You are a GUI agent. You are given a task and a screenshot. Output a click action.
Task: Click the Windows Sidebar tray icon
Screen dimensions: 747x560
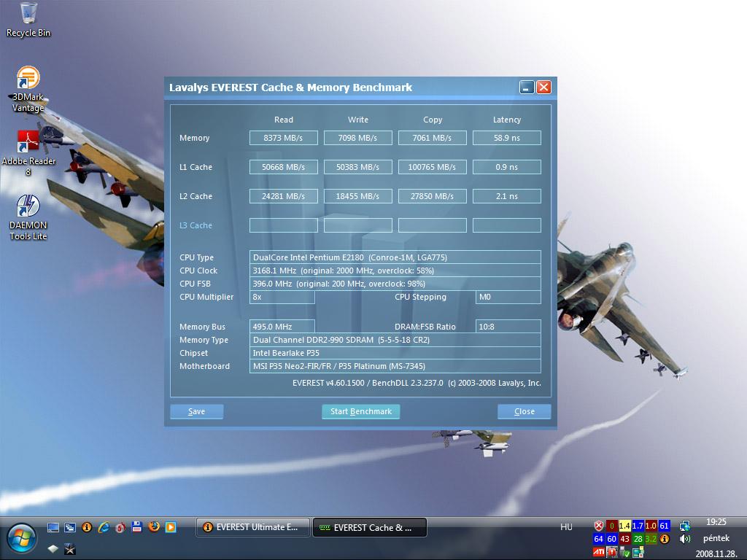638,552
